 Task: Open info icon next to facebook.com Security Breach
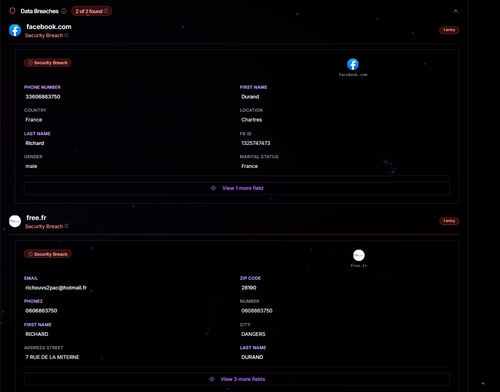click(67, 35)
